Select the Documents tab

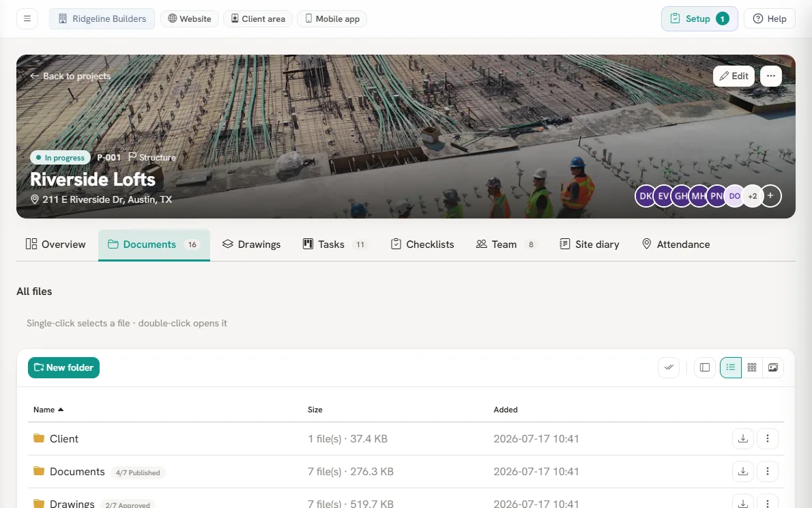click(x=154, y=244)
